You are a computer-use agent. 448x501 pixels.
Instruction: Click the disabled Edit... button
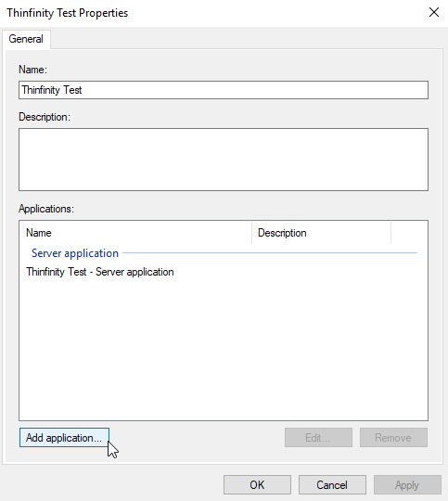tap(318, 437)
